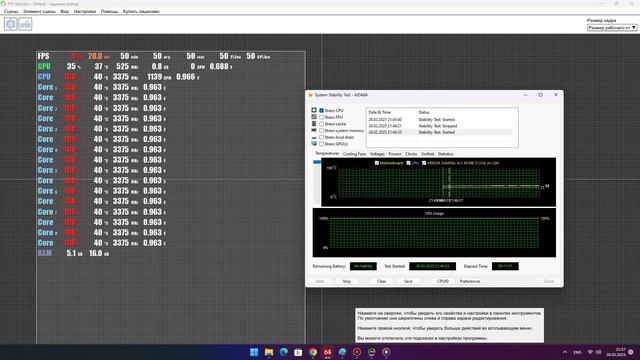Click the last taskbar icon with play symbol

point(386,352)
